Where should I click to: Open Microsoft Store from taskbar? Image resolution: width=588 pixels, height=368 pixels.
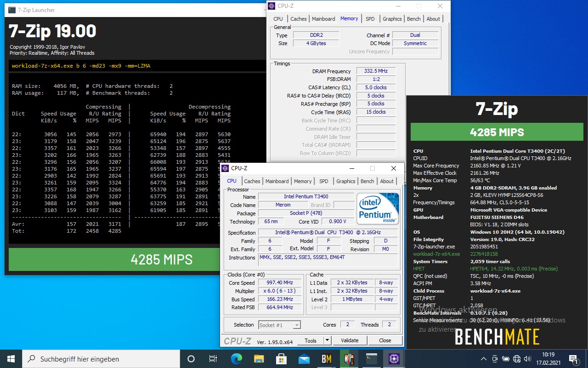pyautogui.click(x=282, y=359)
